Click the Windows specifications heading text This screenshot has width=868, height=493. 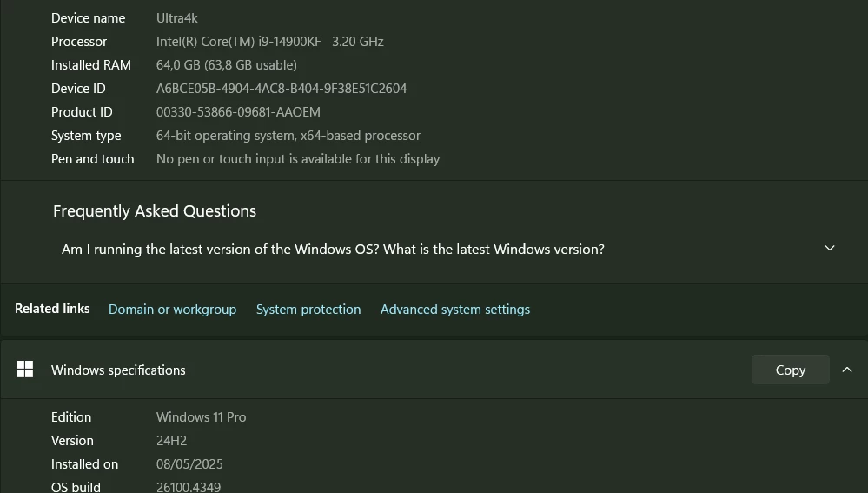pyautogui.click(x=118, y=370)
